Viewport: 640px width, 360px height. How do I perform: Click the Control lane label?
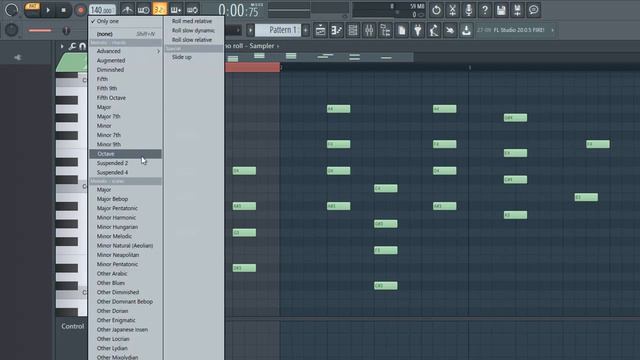73,326
